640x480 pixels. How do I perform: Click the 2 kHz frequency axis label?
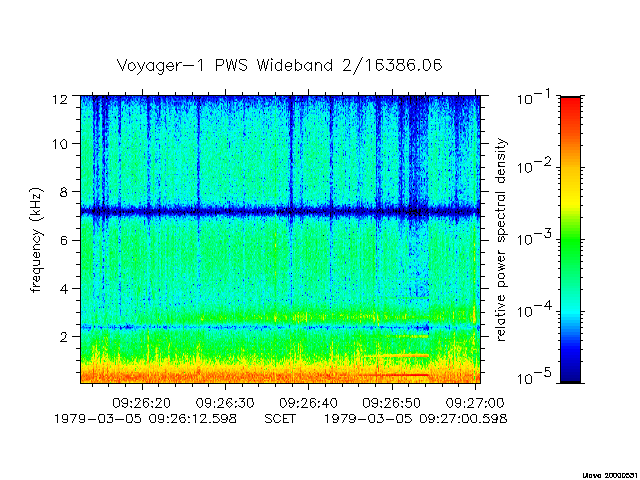(x=64, y=337)
